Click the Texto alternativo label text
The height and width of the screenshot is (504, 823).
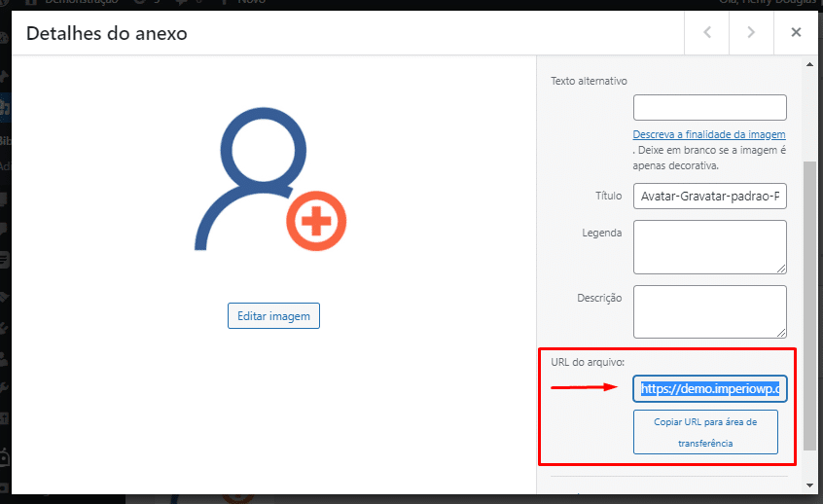pos(589,81)
